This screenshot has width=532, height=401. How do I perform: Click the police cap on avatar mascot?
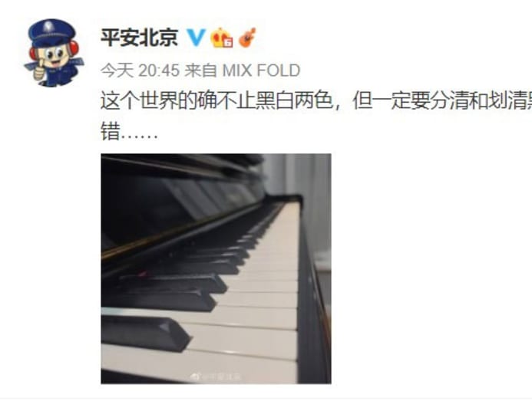(x=51, y=31)
